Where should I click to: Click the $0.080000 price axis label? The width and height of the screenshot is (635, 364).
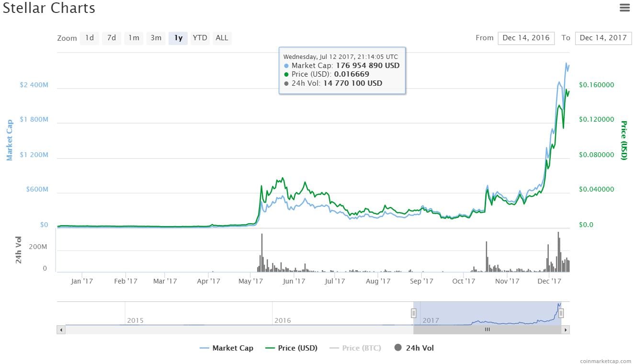pyautogui.click(x=596, y=155)
